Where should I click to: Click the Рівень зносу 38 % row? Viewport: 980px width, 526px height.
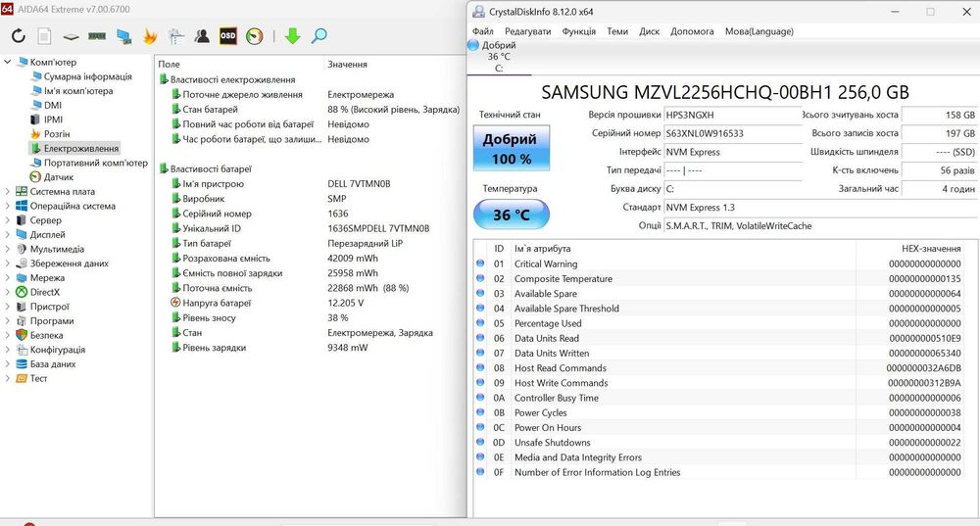tap(311, 317)
